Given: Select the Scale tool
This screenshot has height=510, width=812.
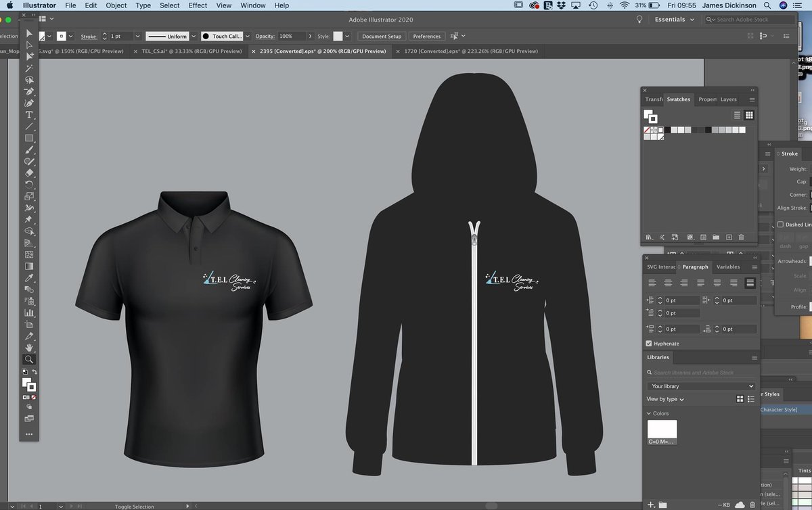Looking at the screenshot, I should pyautogui.click(x=29, y=196).
